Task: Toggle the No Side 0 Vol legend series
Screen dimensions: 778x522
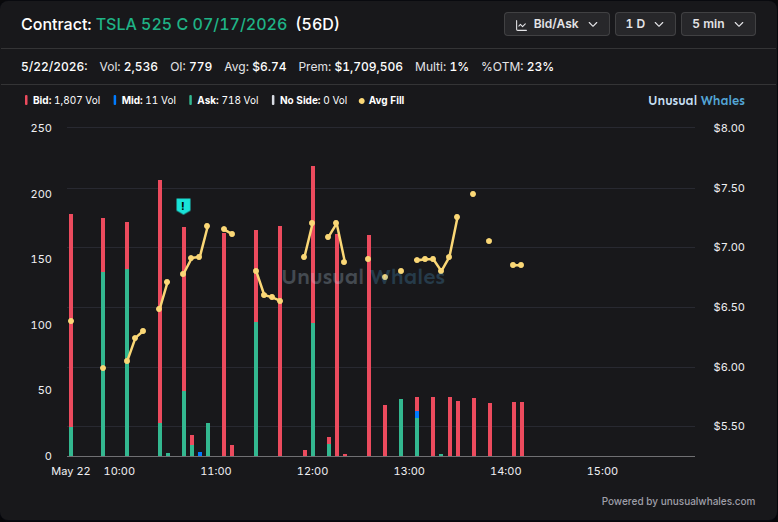Action: pos(309,100)
